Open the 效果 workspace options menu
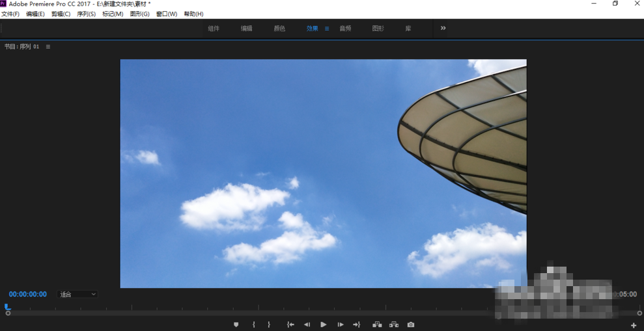This screenshot has width=644, height=331. coord(327,29)
